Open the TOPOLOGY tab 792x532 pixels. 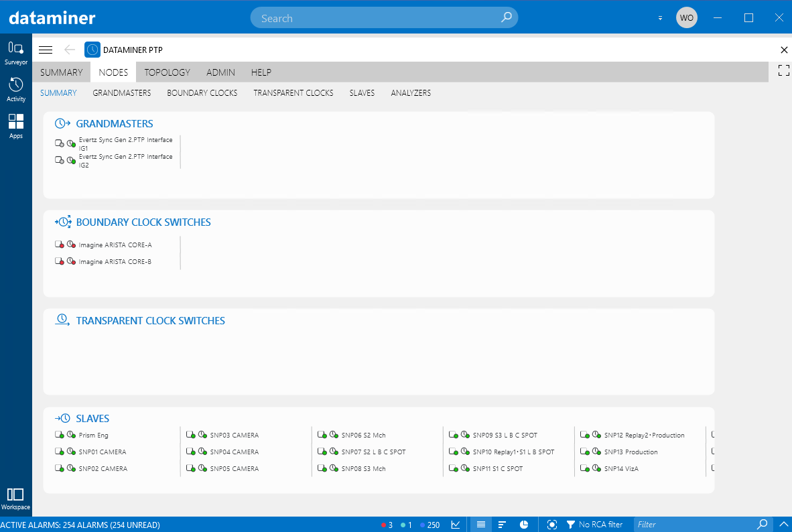[x=168, y=72]
